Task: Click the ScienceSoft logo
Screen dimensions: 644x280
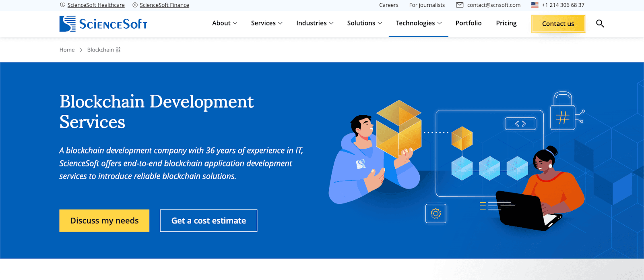Action: tap(103, 24)
